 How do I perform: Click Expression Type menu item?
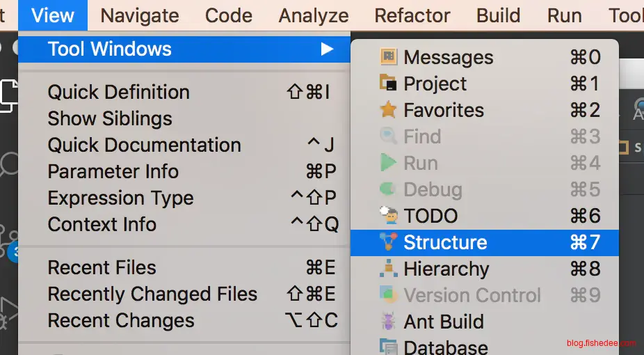pyautogui.click(x=120, y=198)
